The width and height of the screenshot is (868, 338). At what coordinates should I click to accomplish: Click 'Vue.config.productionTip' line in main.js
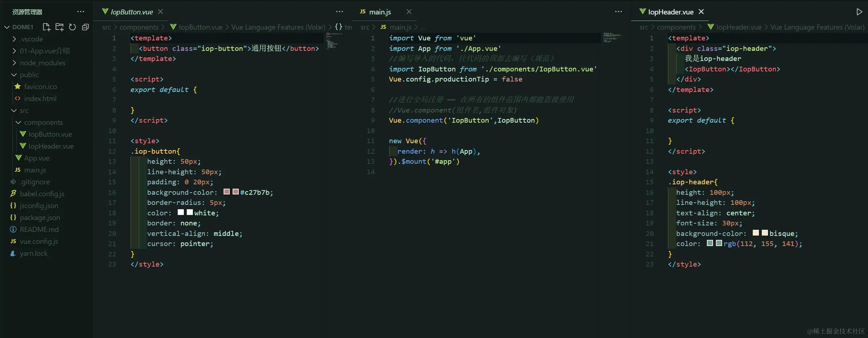pyautogui.click(x=455, y=79)
